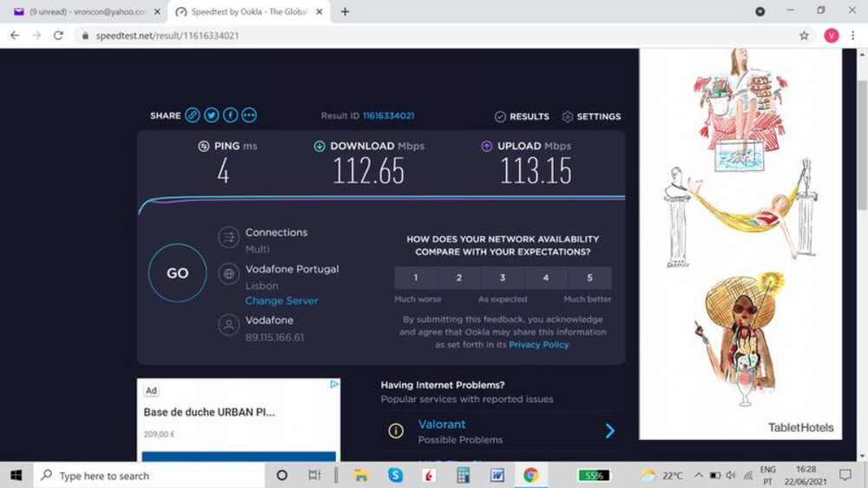Open a new browser tab
The height and width of the screenshot is (488, 868).
345,11
